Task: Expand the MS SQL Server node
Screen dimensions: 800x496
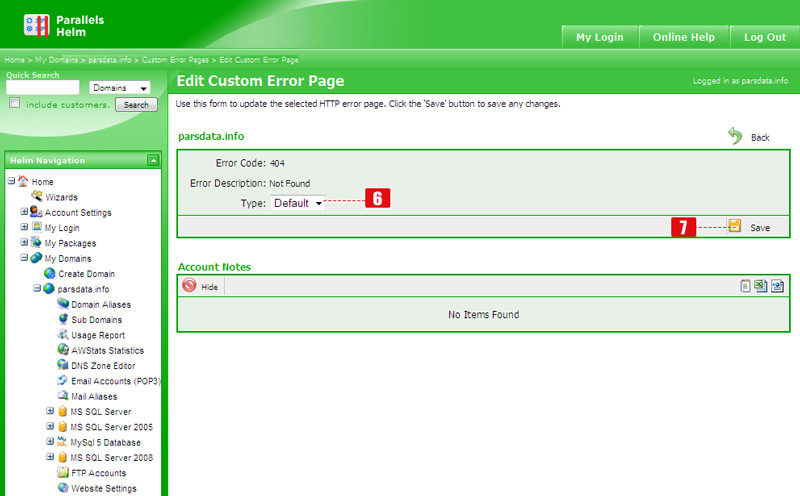Action: (50, 411)
